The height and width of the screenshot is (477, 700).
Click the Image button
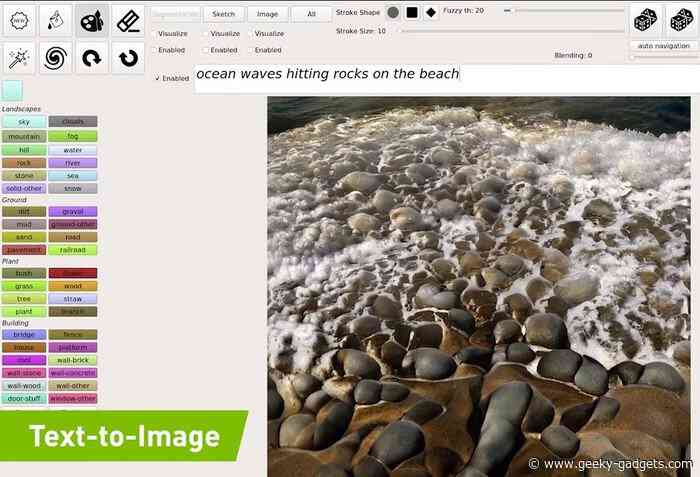[x=267, y=14]
